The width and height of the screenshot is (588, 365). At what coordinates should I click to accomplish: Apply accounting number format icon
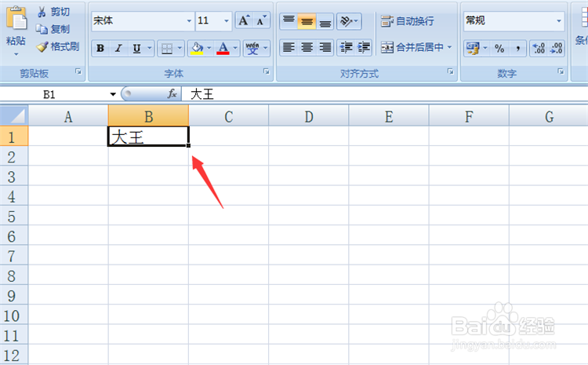coord(472,48)
